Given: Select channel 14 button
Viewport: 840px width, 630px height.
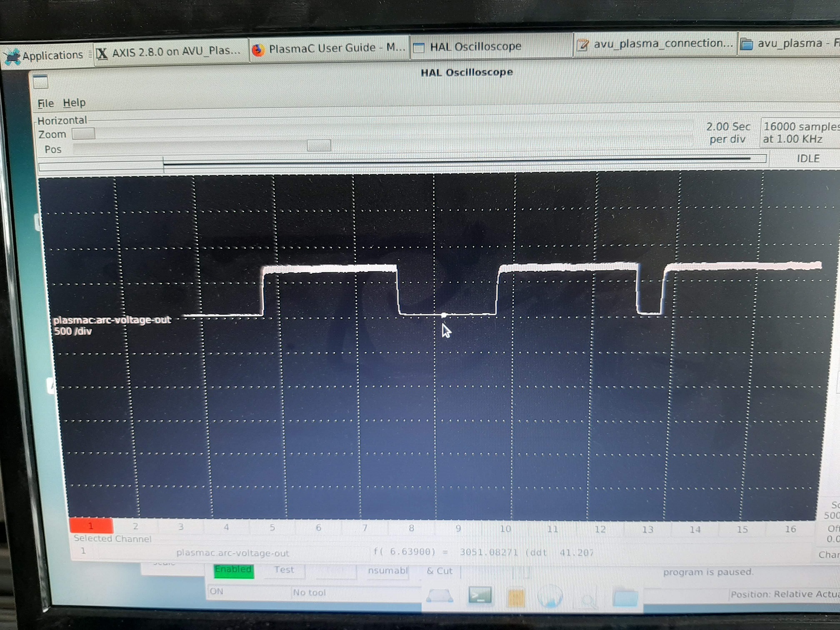Looking at the screenshot, I should click(x=695, y=530).
